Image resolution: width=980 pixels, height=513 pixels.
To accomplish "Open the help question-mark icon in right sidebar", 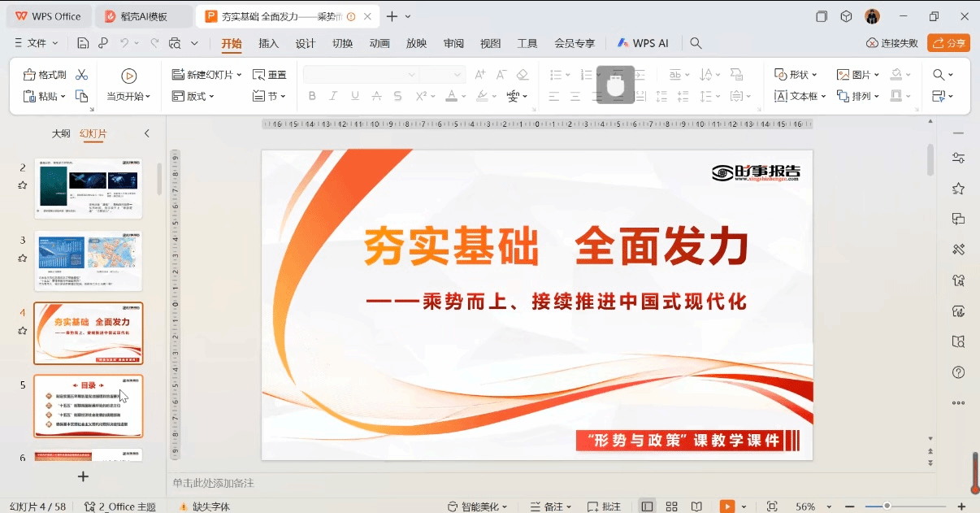I will pos(958,372).
